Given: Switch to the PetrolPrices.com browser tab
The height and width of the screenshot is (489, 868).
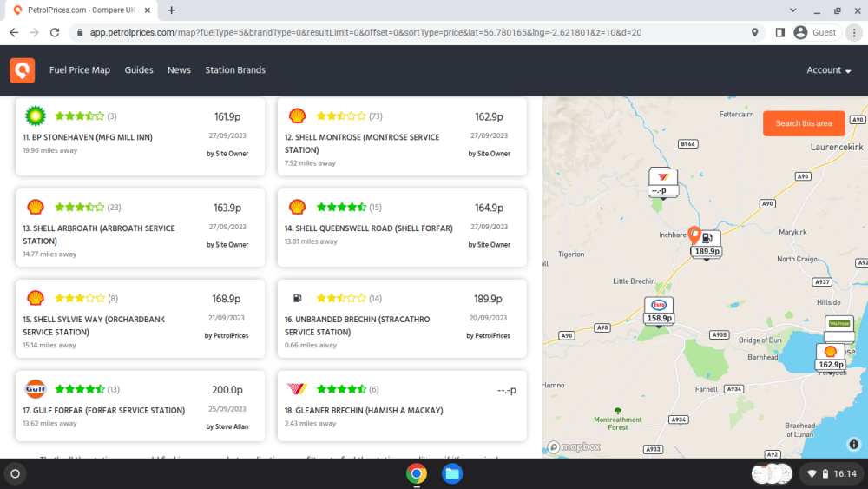Looking at the screenshot, I should [x=82, y=10].
